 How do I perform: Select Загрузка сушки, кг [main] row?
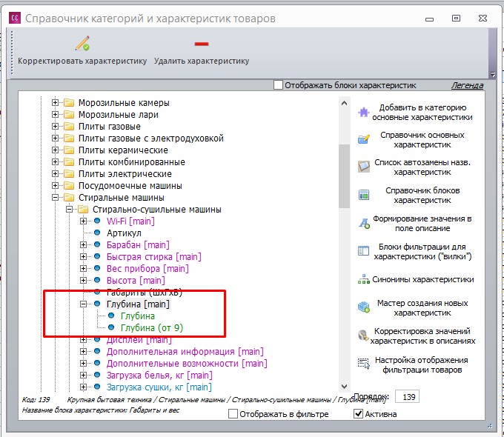(x=159, y=387)
